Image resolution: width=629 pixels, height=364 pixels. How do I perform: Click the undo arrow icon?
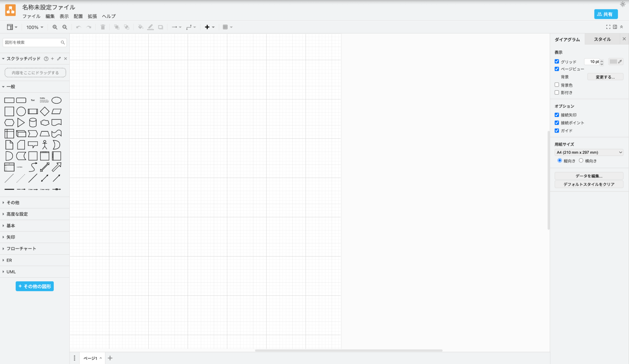pyautogui.click(x=79, y=27)
